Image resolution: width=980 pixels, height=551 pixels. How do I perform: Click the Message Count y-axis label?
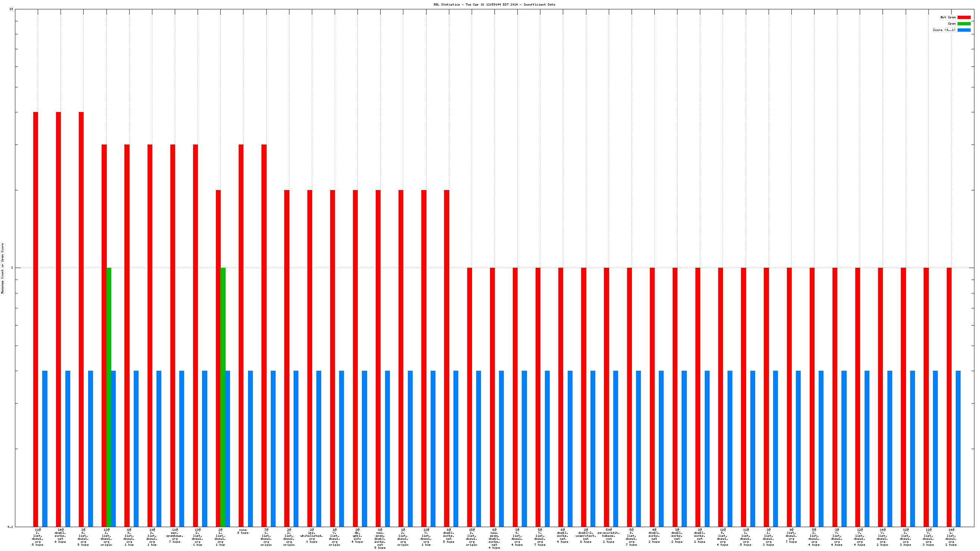(3, 268)
